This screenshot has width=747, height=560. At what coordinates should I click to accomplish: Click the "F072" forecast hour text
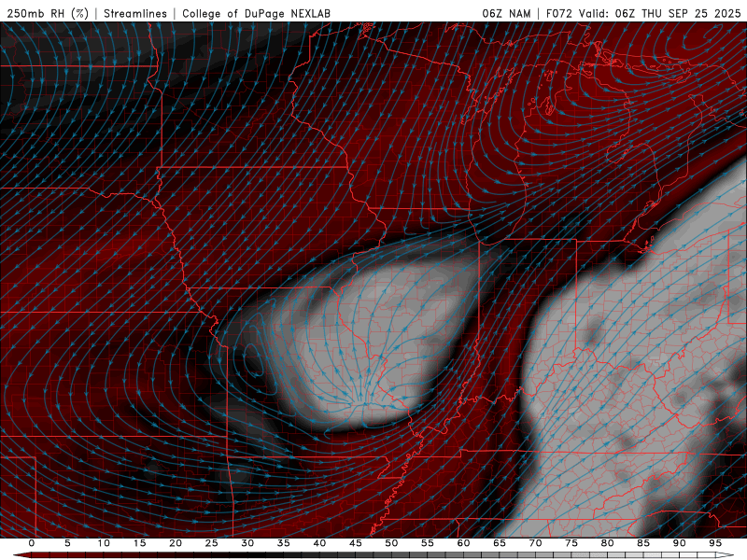click(x=558, y=14)
